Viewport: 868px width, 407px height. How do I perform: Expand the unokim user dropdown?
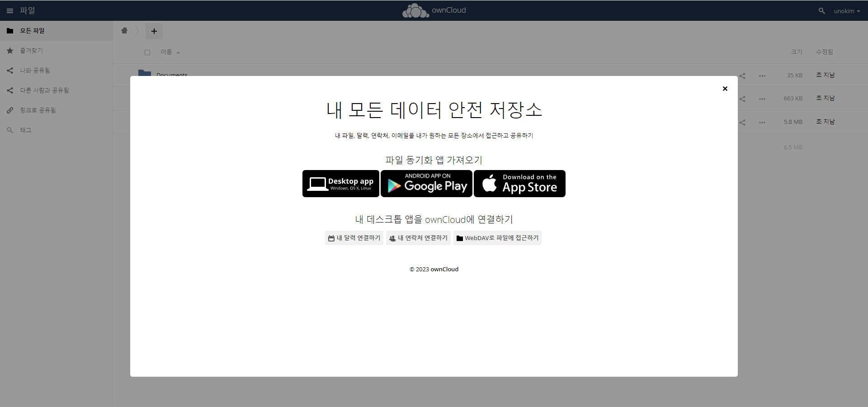tap(847, 11)
